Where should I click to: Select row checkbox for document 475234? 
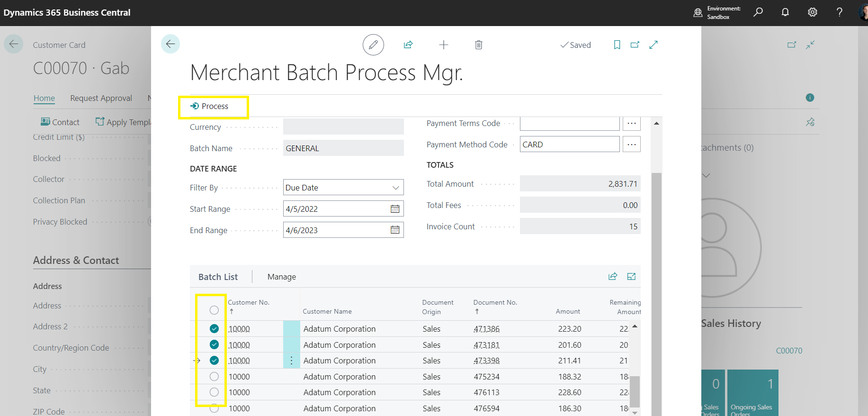(x=214, y=377)
